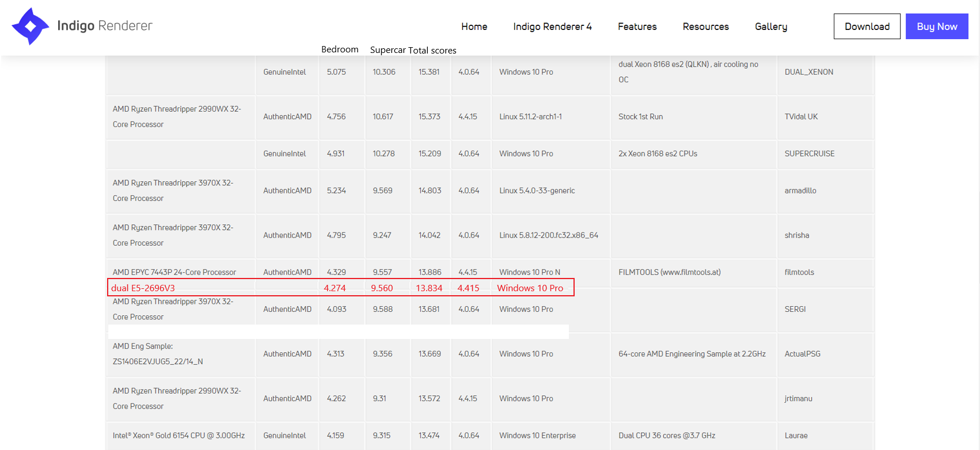Click the Supercar score 10.617
The height and width of the screenshot is (450, 980).
coord(383,117)
